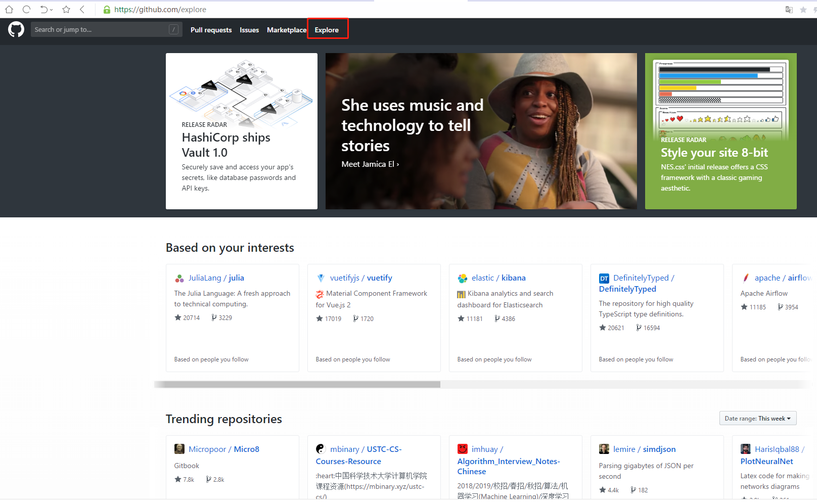Click the GitHub Octocat logo
The height and width of the screenshot is (504, 817).
(x=16, y=29)
